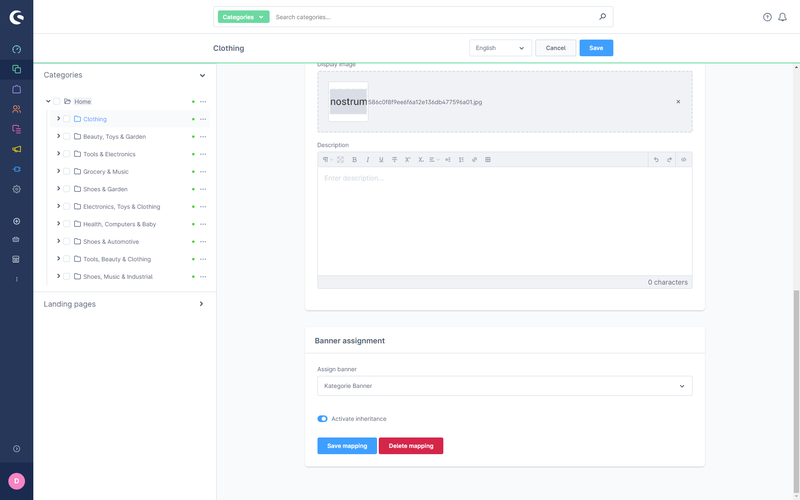Insert a link in description editor
This screenshot has height=500, width=800.
tap(474, 159)
